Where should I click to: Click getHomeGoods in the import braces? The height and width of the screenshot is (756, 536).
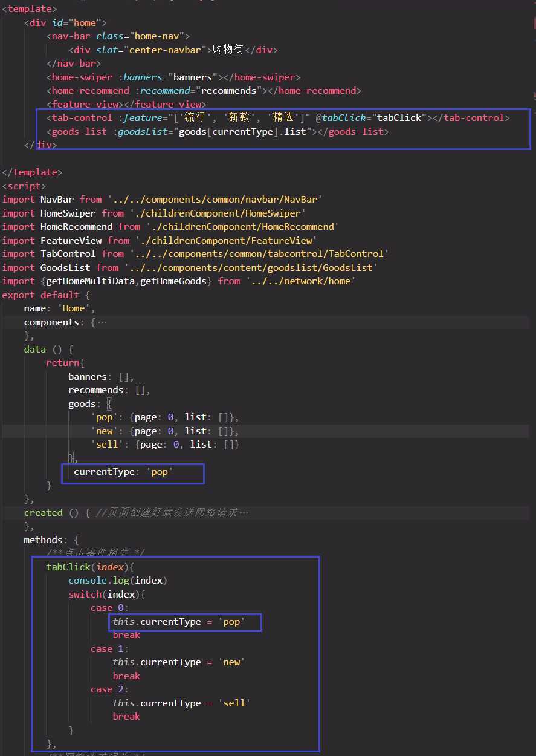[x=173, y=281]
